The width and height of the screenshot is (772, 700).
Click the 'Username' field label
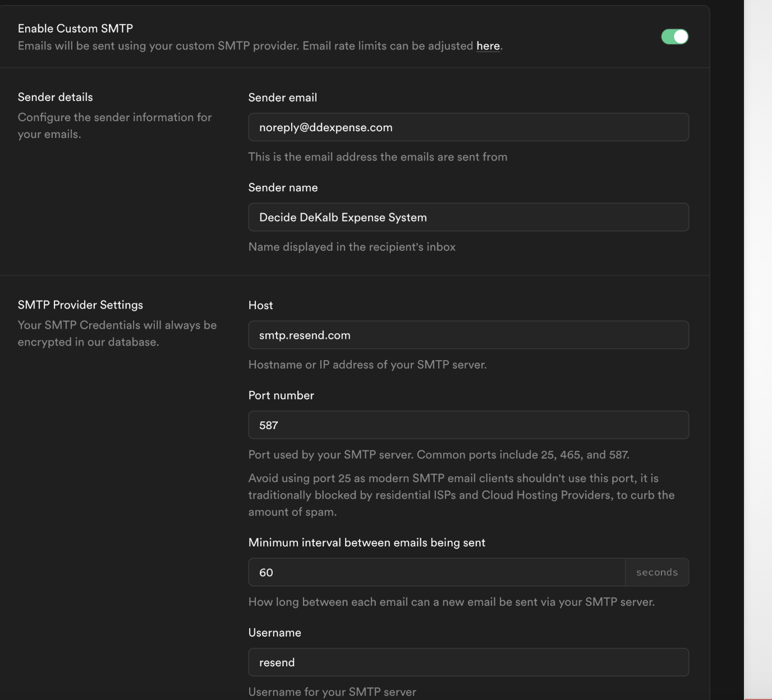(x=274, y=633)
